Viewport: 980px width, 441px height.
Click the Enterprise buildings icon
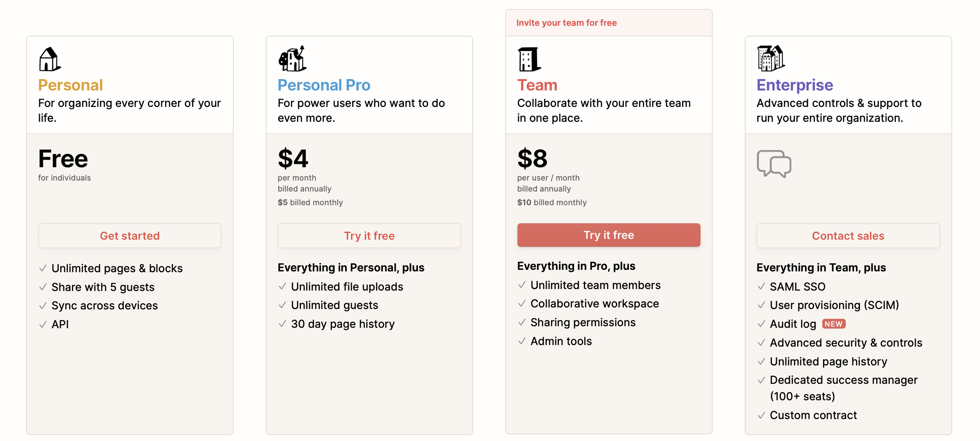(x=771, y=58)
